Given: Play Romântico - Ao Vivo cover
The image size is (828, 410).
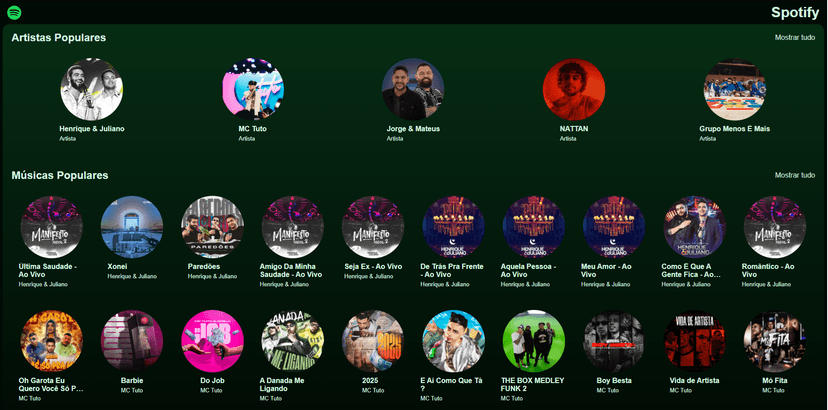Looking at the screenshot, I should [x=775, y=227].
